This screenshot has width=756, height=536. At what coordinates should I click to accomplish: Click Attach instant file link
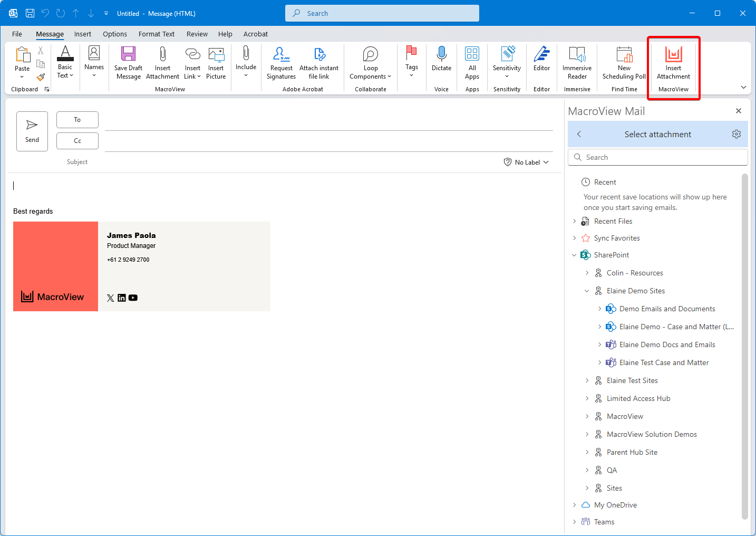(x=319, y=62)
